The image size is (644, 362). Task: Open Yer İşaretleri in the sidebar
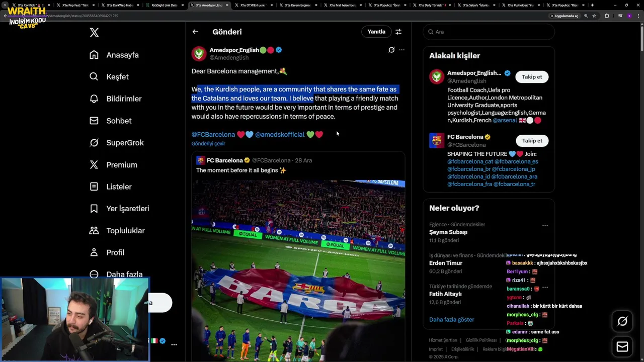click(x=119, y=209)
